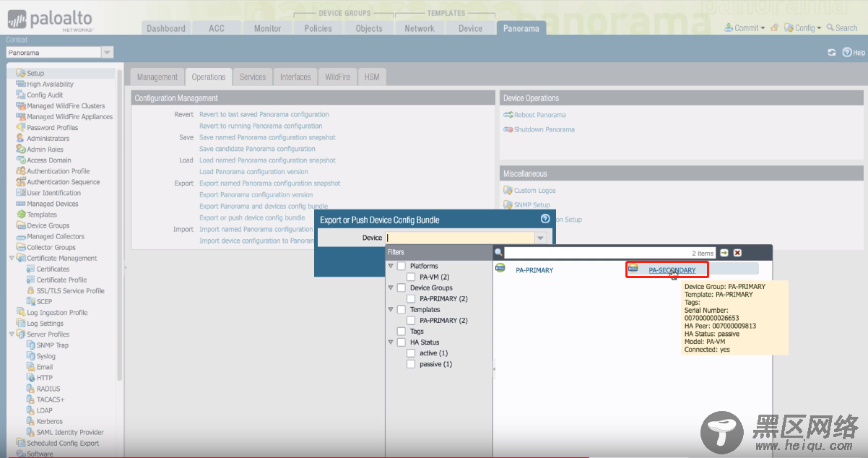Screen dimensions: 868x458
Task: Open Administrators in sidebar
Action: [48, 138]
